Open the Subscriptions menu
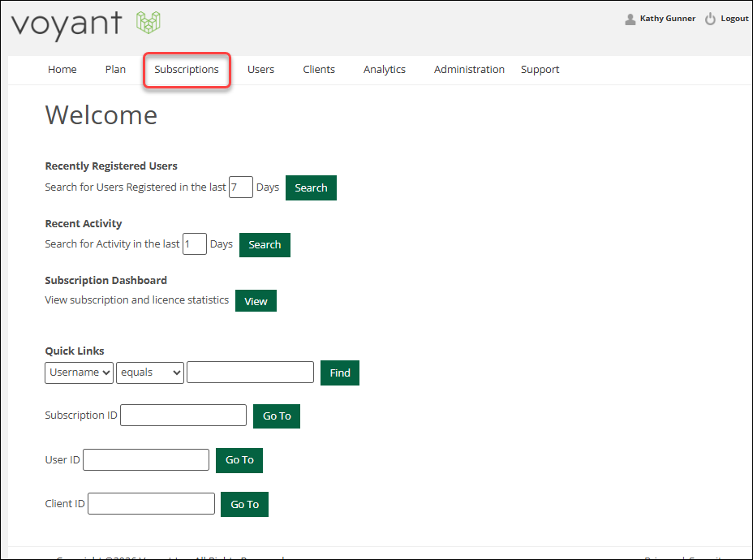The height and width of the screenshot is (560, 753). 187,70
